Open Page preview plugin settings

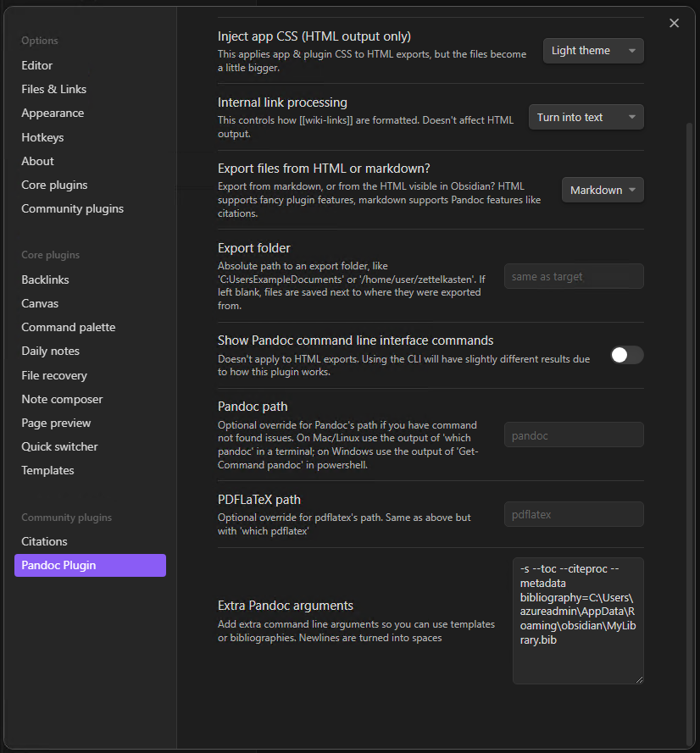[x=56, y=423]
